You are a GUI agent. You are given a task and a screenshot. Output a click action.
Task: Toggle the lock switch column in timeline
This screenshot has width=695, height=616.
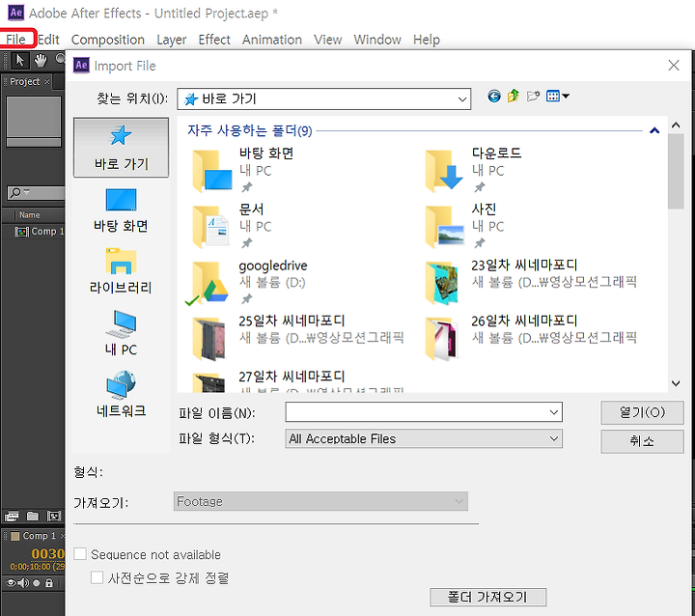point(49,583)
